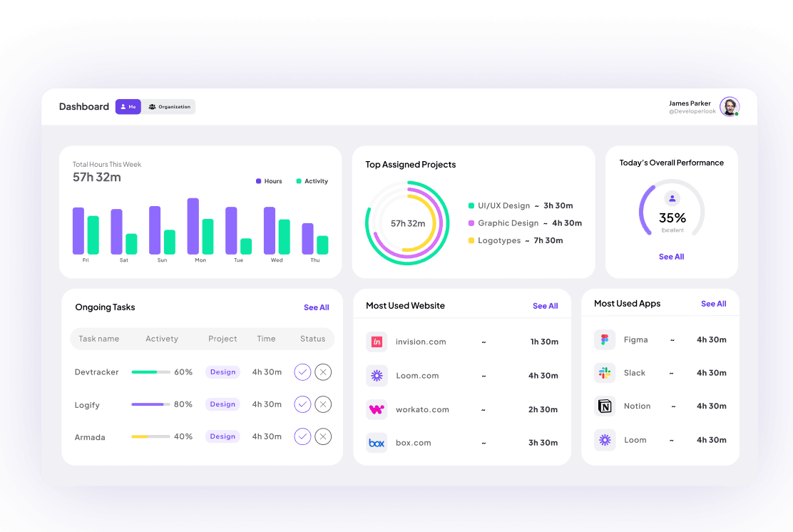Toggle the Hours legend in the weekly chart

pos(258,181)
